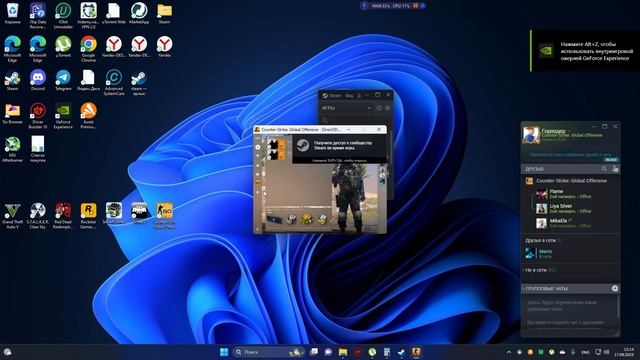
Task: Open the Discord desktop shortcut
Action: [38, 80]
